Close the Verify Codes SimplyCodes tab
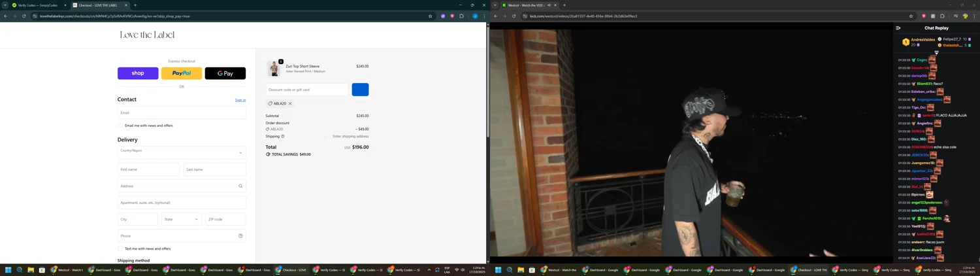This screenshot has width=980, height=276. tap(65, 5)
